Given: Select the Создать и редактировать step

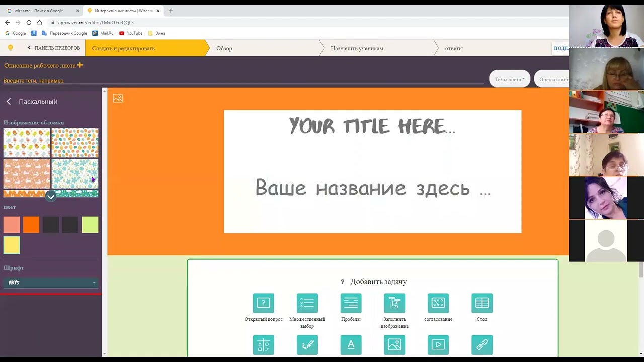Looking at the screenshot, I should click(146, 48).
